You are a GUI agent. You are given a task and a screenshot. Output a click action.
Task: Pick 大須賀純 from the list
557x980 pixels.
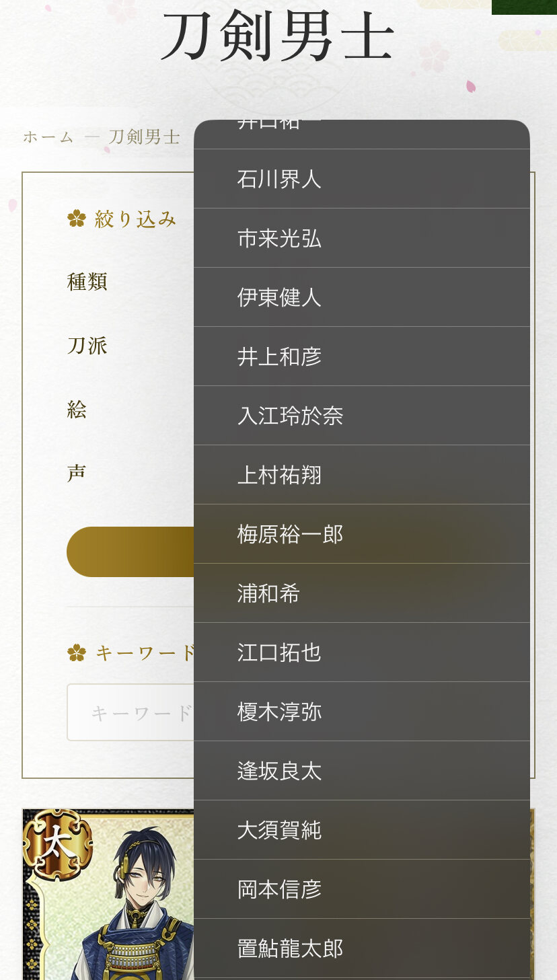(362, 830)
